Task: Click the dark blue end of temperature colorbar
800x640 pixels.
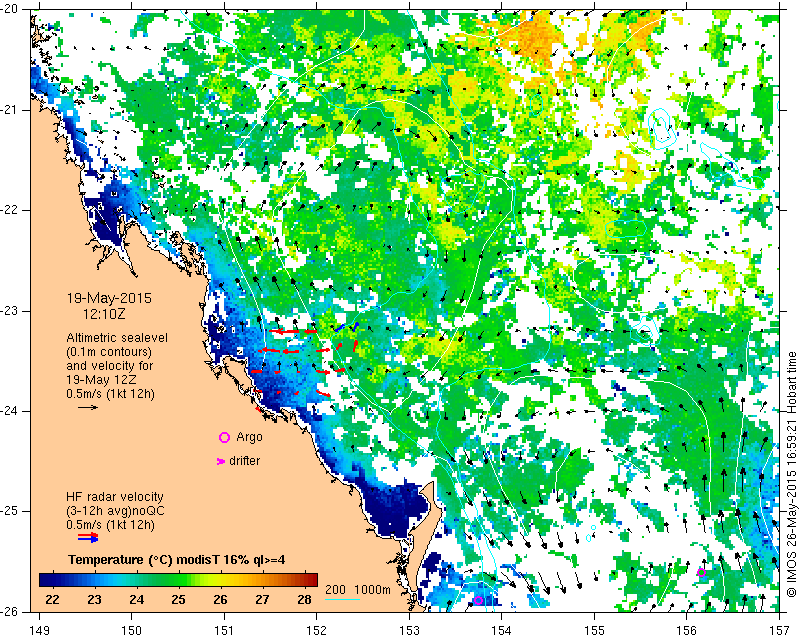Action: pyautogui.click(x=45, y=580)
